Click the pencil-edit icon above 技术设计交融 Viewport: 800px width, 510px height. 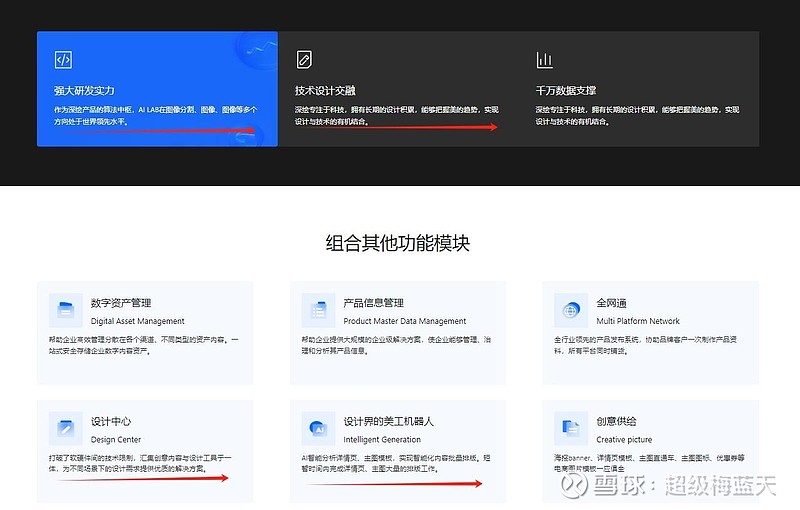[x=304, y=59]
